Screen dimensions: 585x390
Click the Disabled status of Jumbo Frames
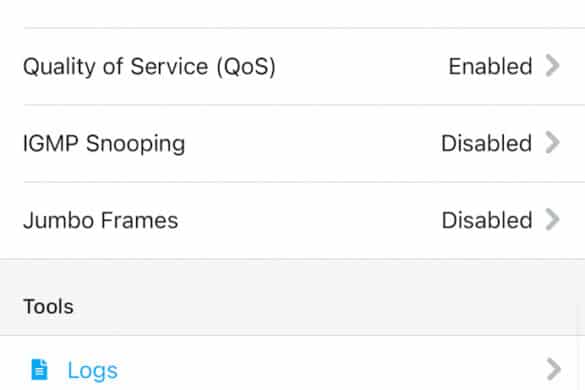487,220
